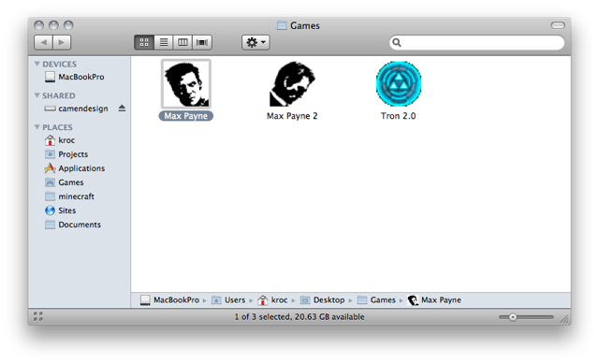Close the Games Finder window
This screenshot has height=364, width=599.
point(38,25)
